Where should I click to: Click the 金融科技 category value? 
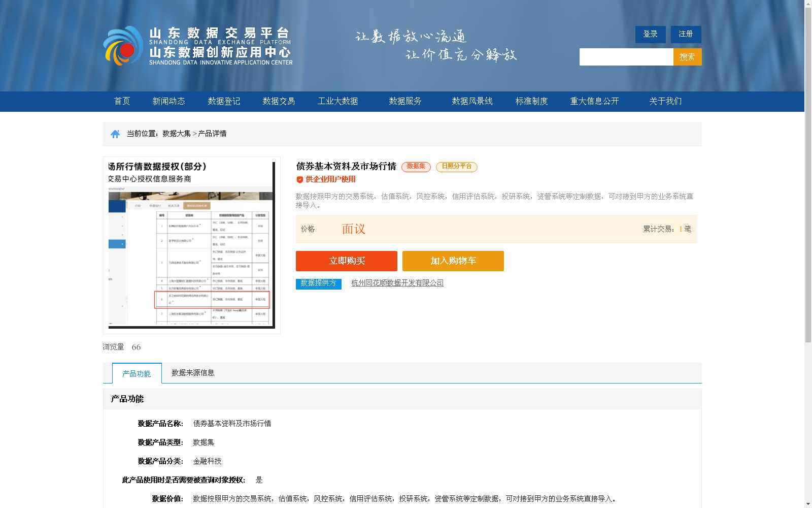207,461
